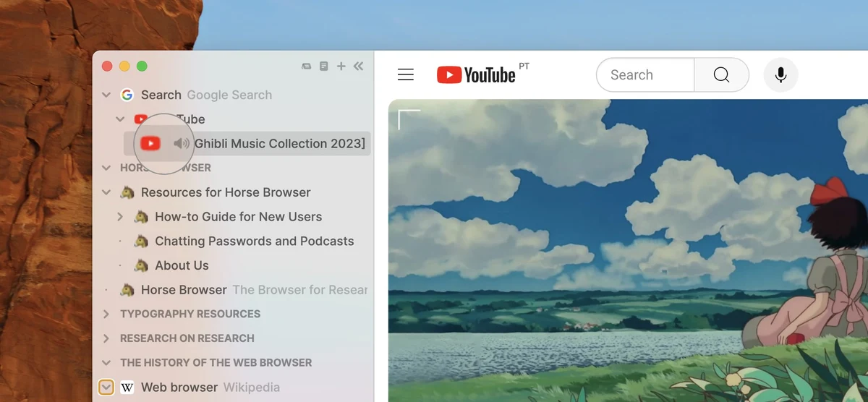868x402 pixels.
Task: Go to YouTube home via logo
Action: pos(476,74)
